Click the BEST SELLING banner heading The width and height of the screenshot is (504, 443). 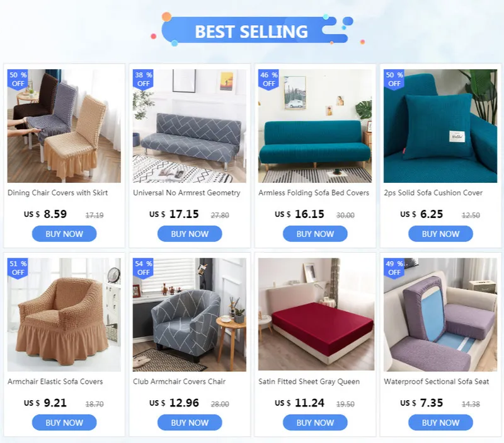(251, 31)
